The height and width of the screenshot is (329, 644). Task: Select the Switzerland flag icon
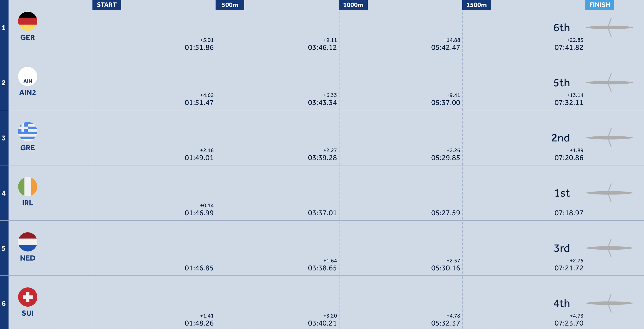[x=28, y=297]
